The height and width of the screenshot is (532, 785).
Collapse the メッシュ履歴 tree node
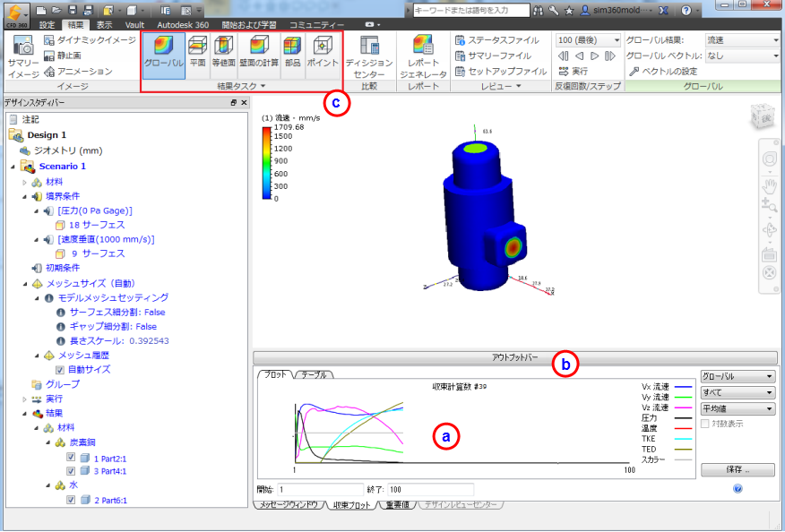pyautogui.click(x=37, y=356)
